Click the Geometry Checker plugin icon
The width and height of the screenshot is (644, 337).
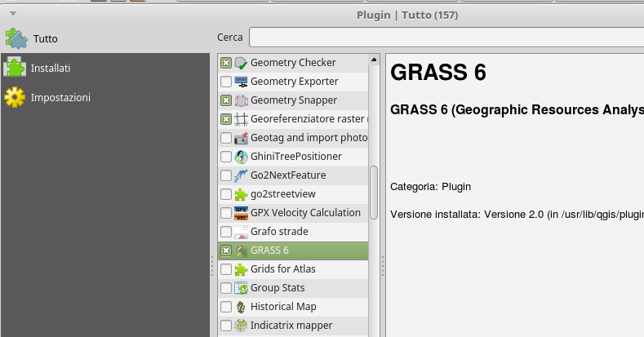[x=241, y=63]
